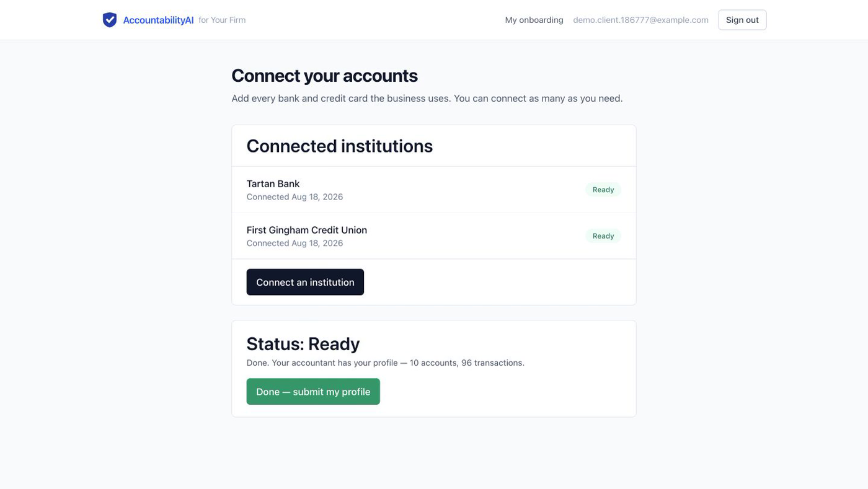Click the 'Status: Ready' heading
Viewport: 868px width, 489px height.
[303, 343]
